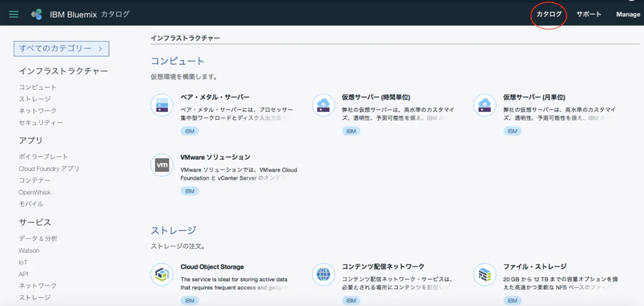Click the IBM tag under 仮想サーバー (時間単位)
Viewport: 644px width, 306px height.
point(351,131)
